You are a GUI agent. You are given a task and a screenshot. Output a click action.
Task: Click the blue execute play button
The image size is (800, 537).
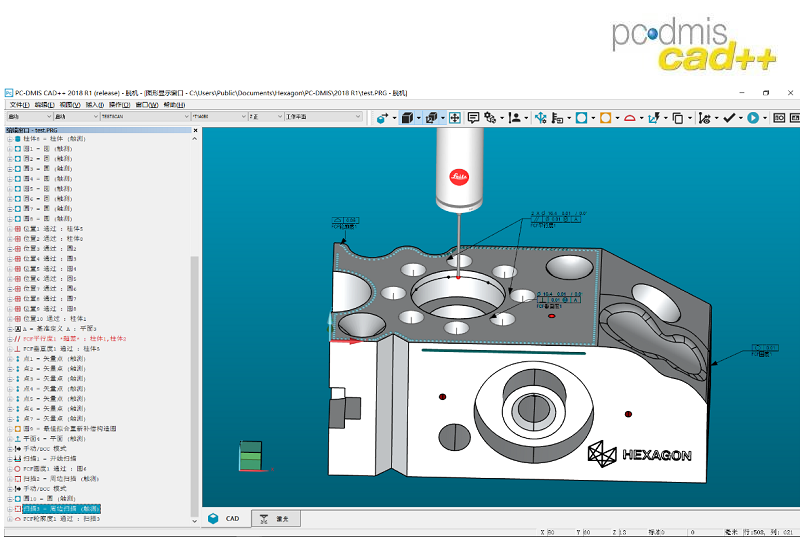(753, 118)
